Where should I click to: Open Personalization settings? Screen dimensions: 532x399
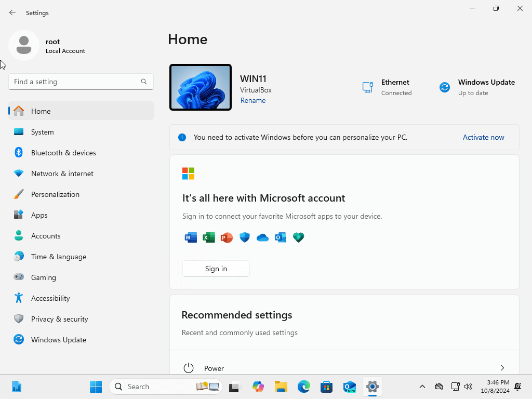81,194
